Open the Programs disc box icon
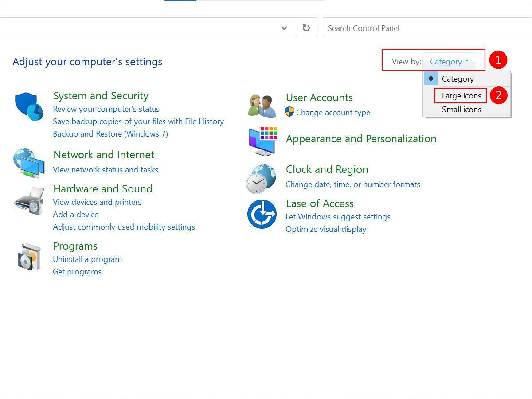This screenshot has width=532, height=399. [29, 256]
